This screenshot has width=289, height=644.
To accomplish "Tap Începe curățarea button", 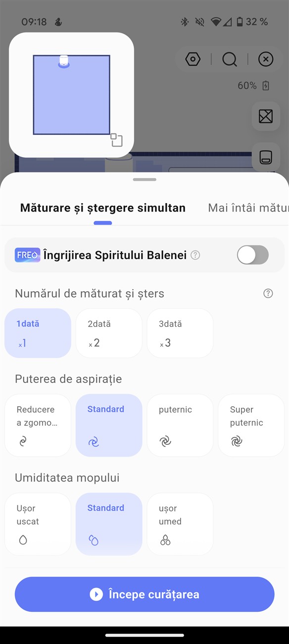I will click(144, 594).
